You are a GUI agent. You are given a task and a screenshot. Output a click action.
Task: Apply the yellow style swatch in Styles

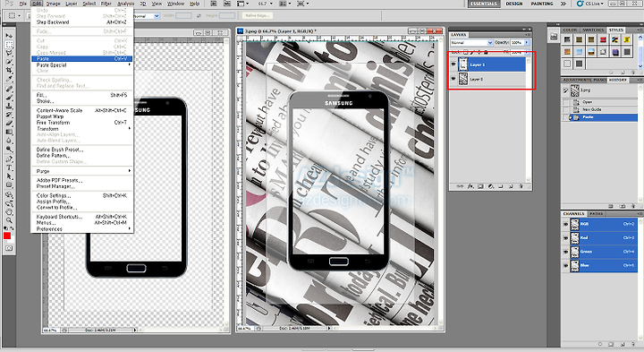627,40
